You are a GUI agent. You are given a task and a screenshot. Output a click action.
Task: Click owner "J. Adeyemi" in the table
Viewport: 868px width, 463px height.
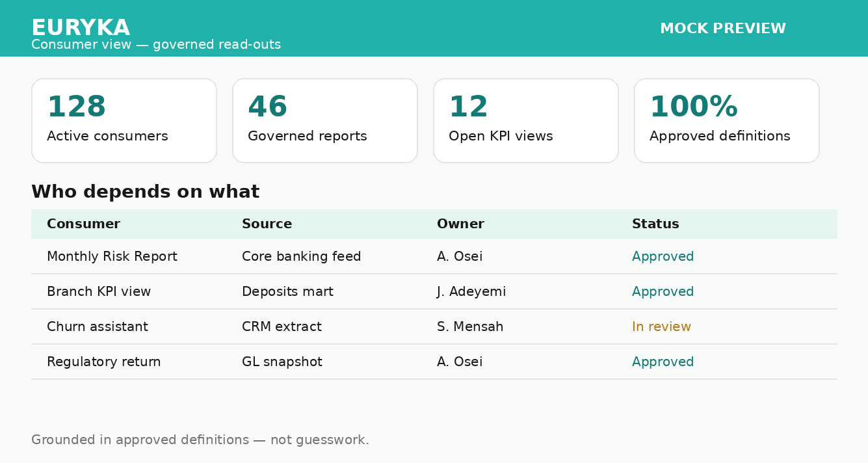coord(471,292)
